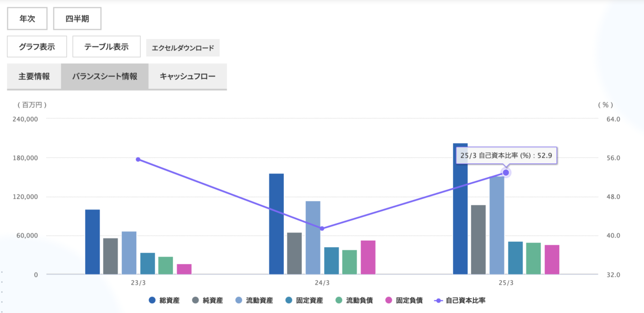This screenshot has width=644, height=313.
Task: Toggle 自己資本比率 line in the legend
Action: point(459,301)
